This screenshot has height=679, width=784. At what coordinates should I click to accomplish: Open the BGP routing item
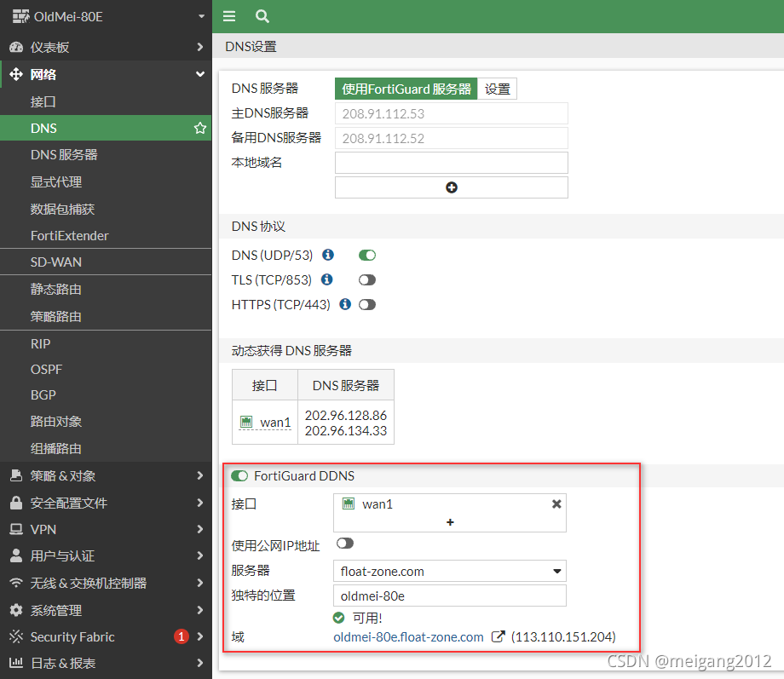tap(106, 395)
